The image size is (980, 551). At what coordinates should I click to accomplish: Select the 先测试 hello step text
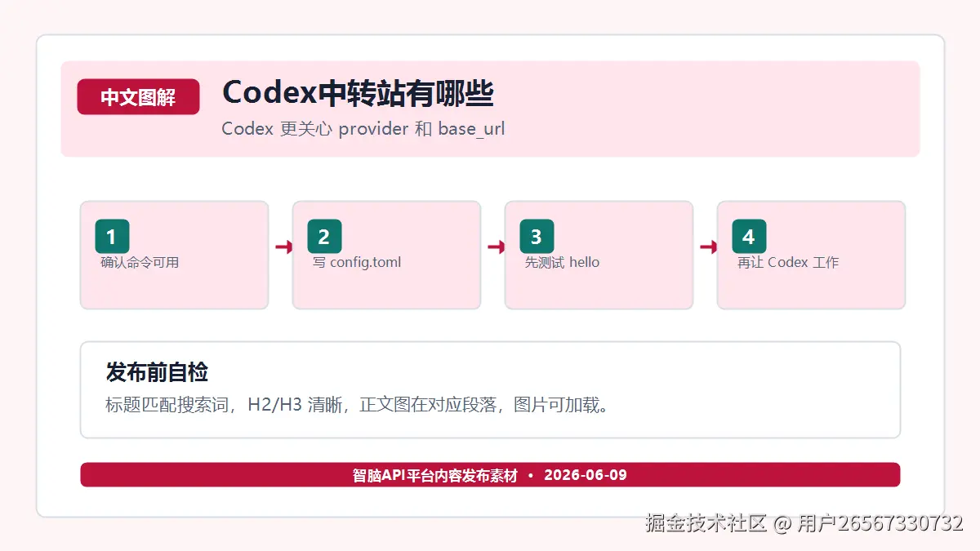coord(562,263)
